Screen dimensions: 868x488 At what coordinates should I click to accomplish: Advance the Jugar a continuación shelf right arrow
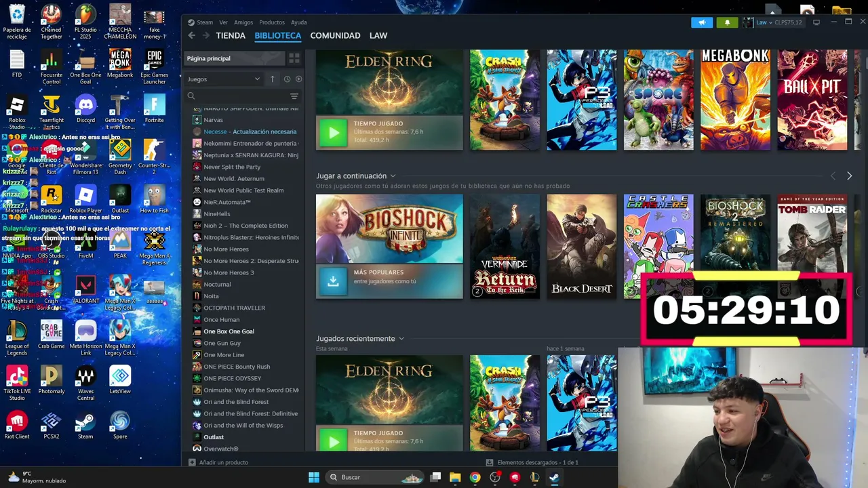tap(849, 176)
